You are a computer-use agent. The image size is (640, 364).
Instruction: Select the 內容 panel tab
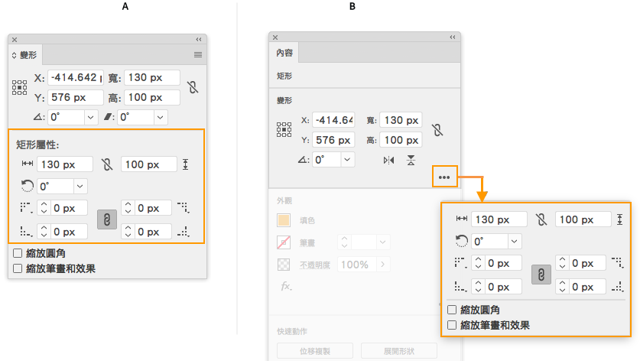click(284, 53)
